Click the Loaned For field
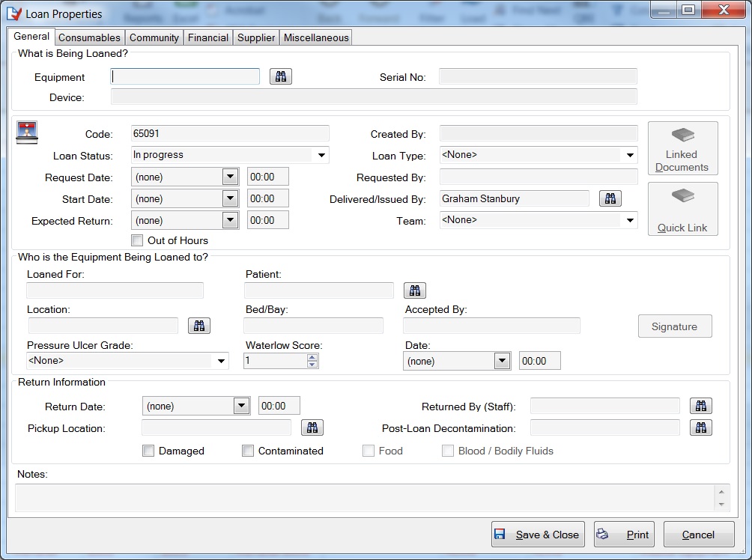 (x=115, y=290)
